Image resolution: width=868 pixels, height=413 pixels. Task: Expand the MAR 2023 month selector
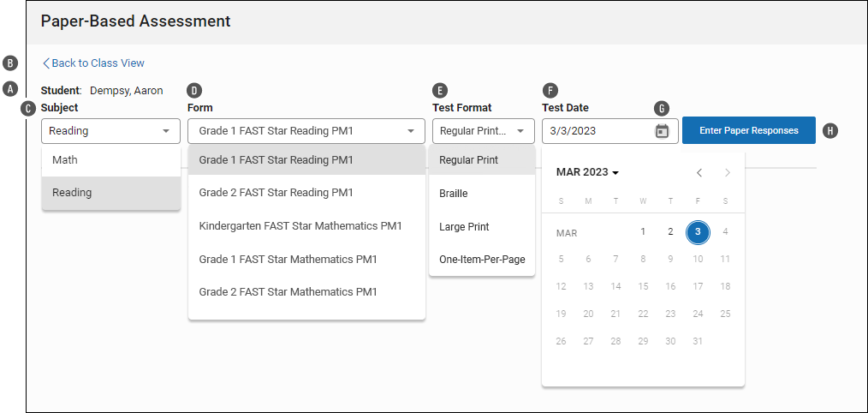[x=587, y=172]
